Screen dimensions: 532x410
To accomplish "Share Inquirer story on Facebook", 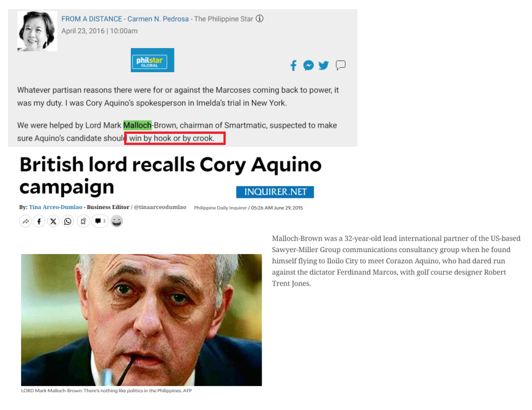I will 39,221.
